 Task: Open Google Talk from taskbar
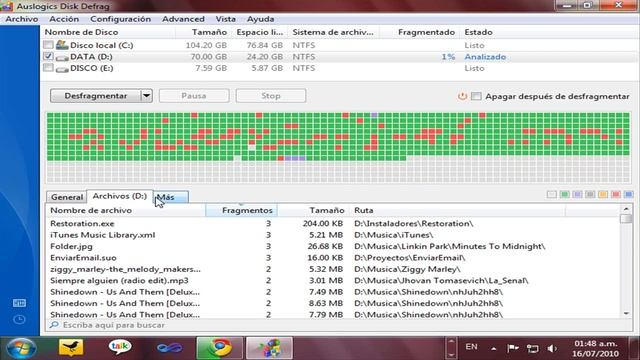click(120, 347)
